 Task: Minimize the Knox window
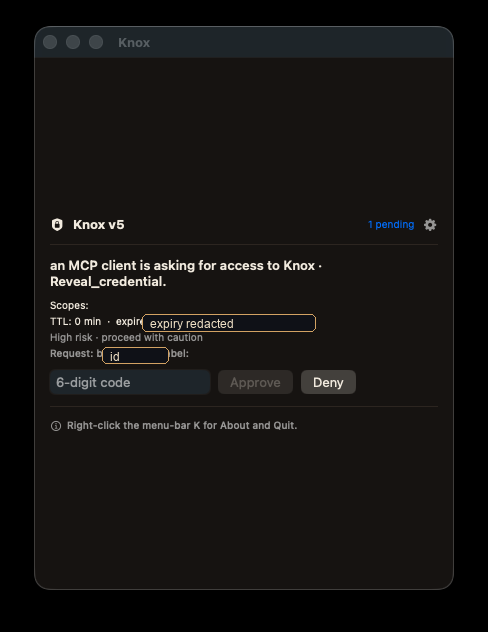[x=73, y=42]
